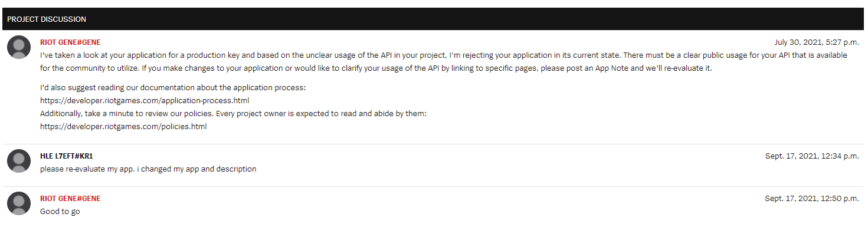Click the July 30, 2021, 5:27 p.m. timestamp
This screenshot has width=868, height=237.
pos(817,42)
